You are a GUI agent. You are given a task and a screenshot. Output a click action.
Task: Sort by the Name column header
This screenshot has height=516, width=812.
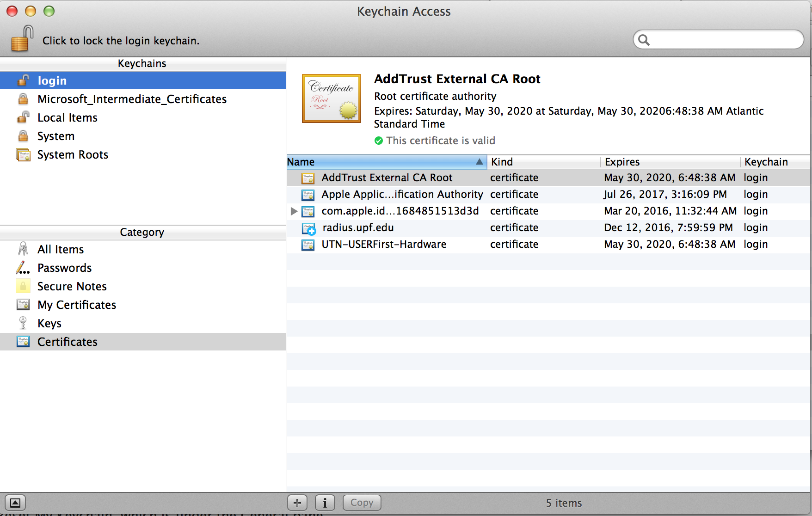[386, 162]
